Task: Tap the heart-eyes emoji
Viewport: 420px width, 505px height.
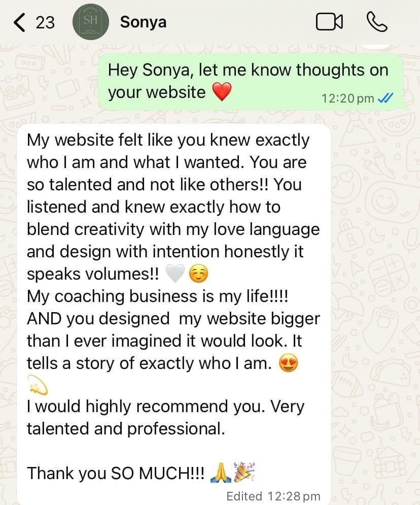Action: pos(289,364)
